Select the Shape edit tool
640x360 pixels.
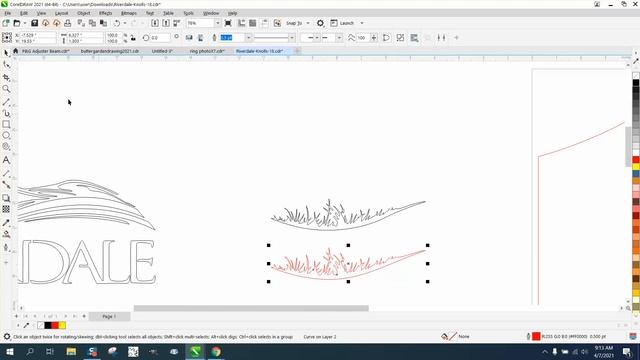coord(6,64)
